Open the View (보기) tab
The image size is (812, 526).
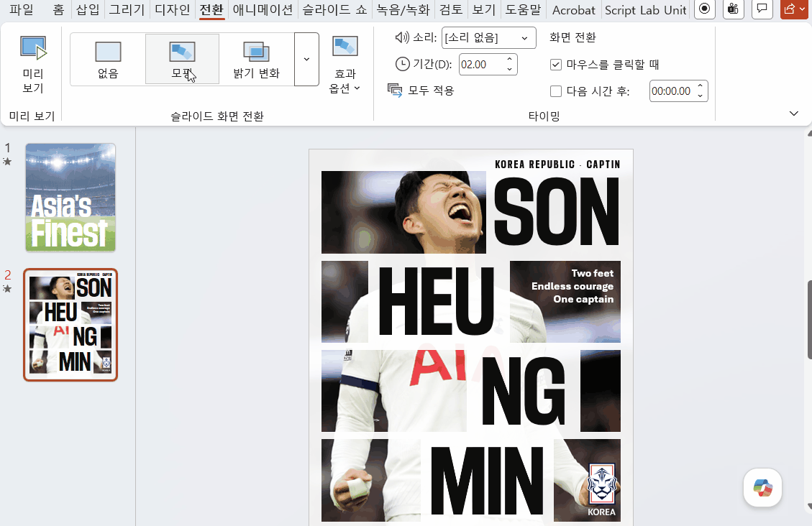(x=484, y=10)
